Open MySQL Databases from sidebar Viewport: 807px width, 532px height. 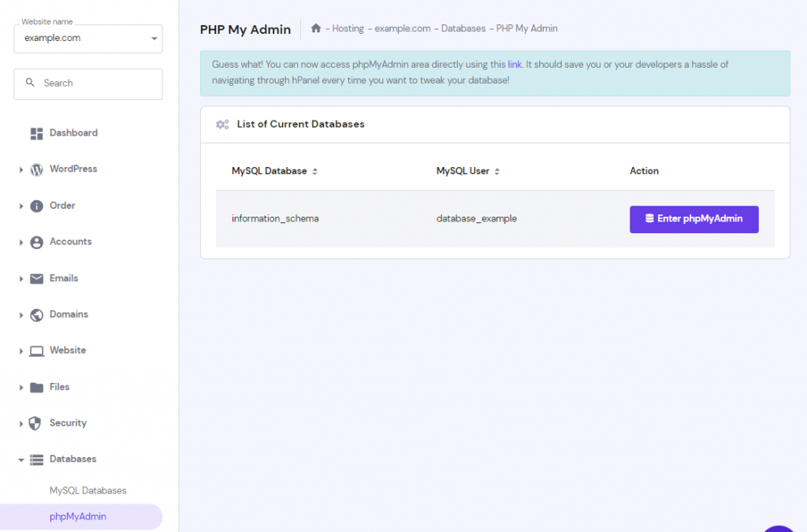coord(87,490)
